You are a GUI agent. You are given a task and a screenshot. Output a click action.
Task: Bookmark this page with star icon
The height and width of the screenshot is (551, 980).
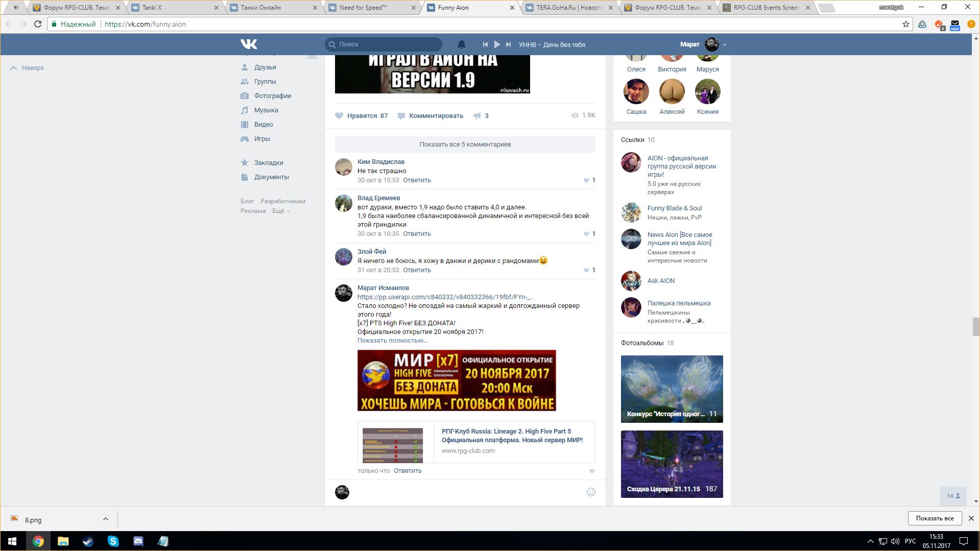pyautogui.click(x=905, y=24)
